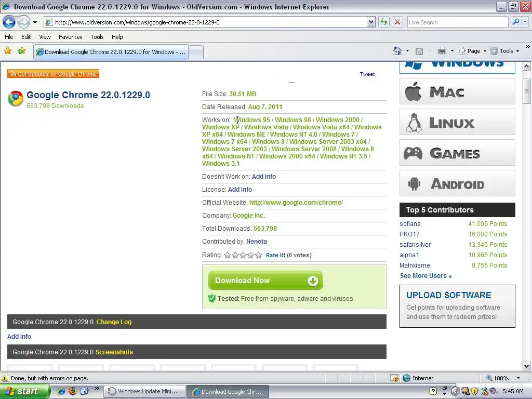Click the RSS feeds toolbar icon

(419, 51)
